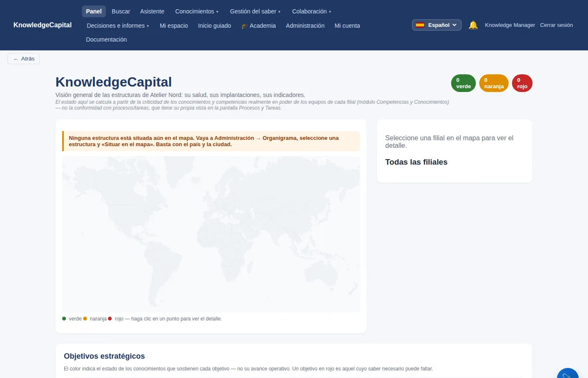Click the floating blue help button

pos(568,373)
